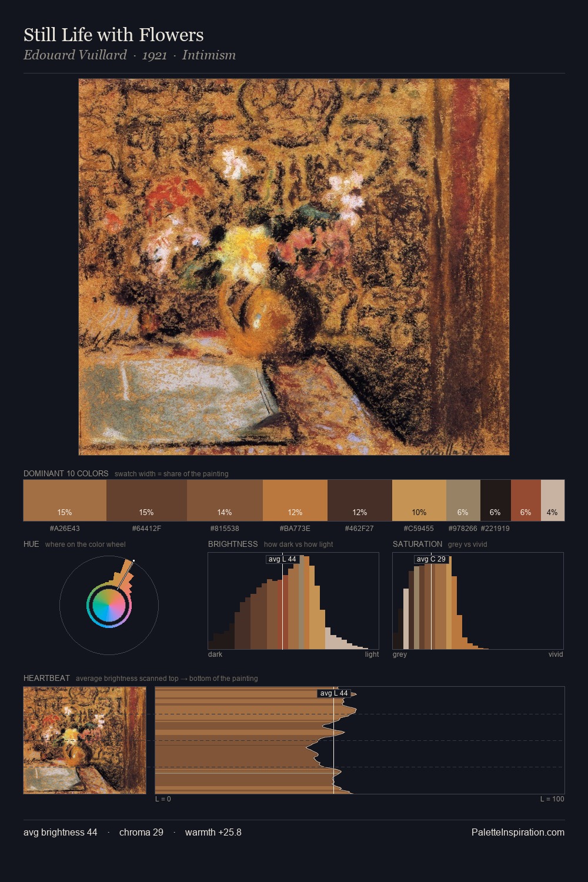This screenshot has width=588, height=882.
Task: Open the PaletteInspiration.com link
Action: (x=518, y=832)
